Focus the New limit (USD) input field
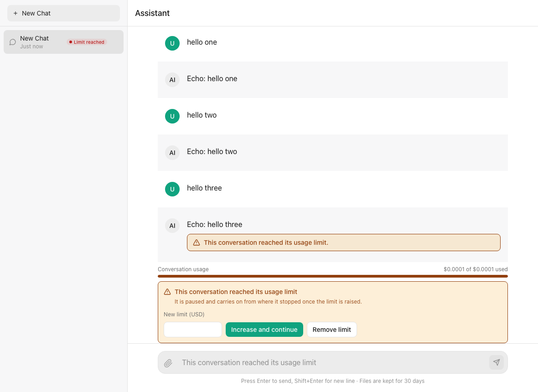Viewport: 538px width, 392px height. pyautogui.click(x=193, y=330)
